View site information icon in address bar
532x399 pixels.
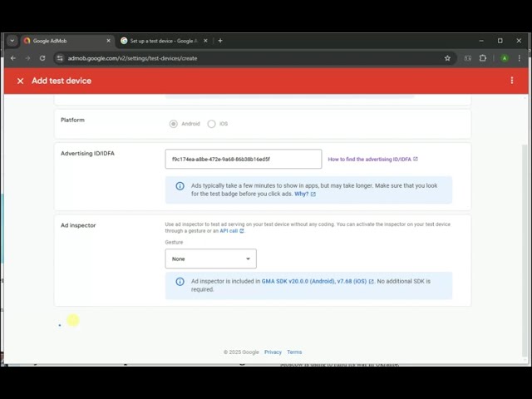[x=60, y=58]
